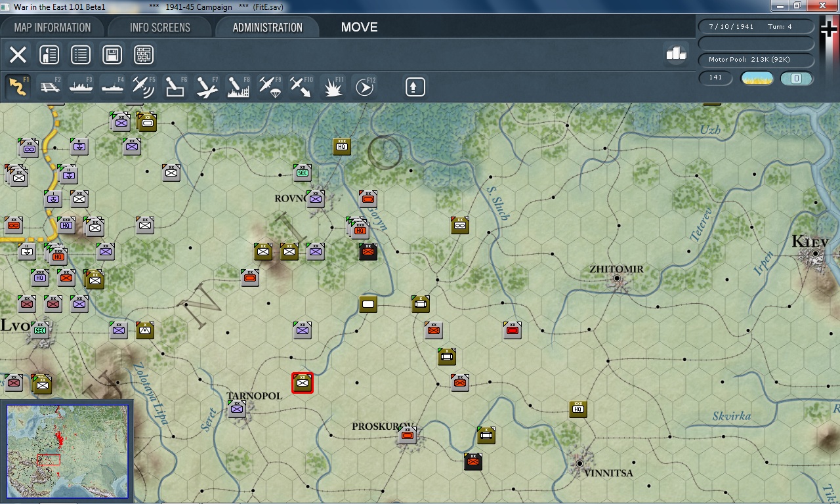Click the Zhitomir city on the map
840x504 pixels.
click(617, 279)
